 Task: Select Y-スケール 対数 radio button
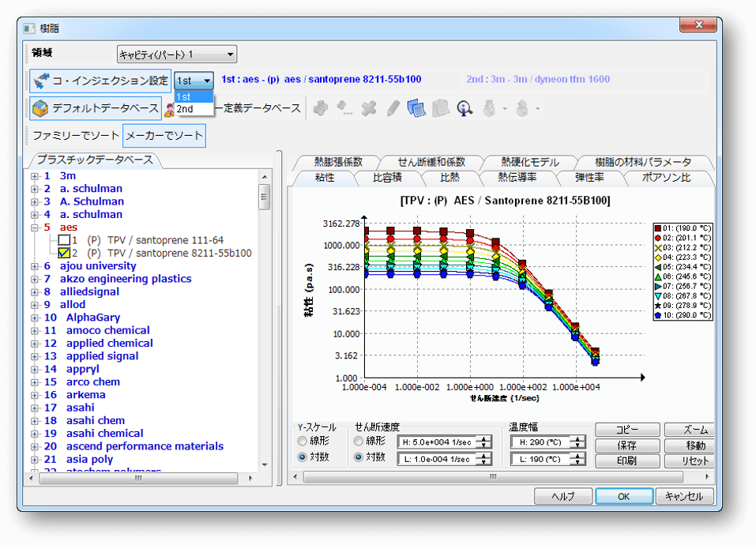[303, 457]
